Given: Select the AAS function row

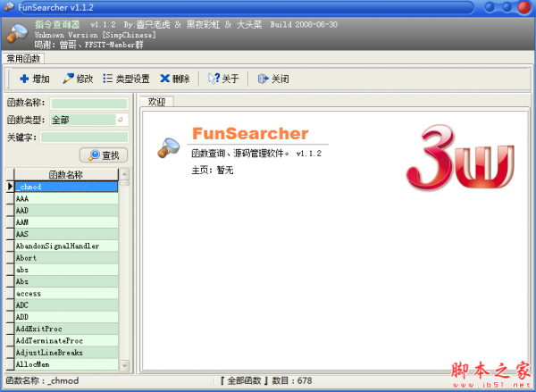Looking at the screenshot, I should (66, 234).
